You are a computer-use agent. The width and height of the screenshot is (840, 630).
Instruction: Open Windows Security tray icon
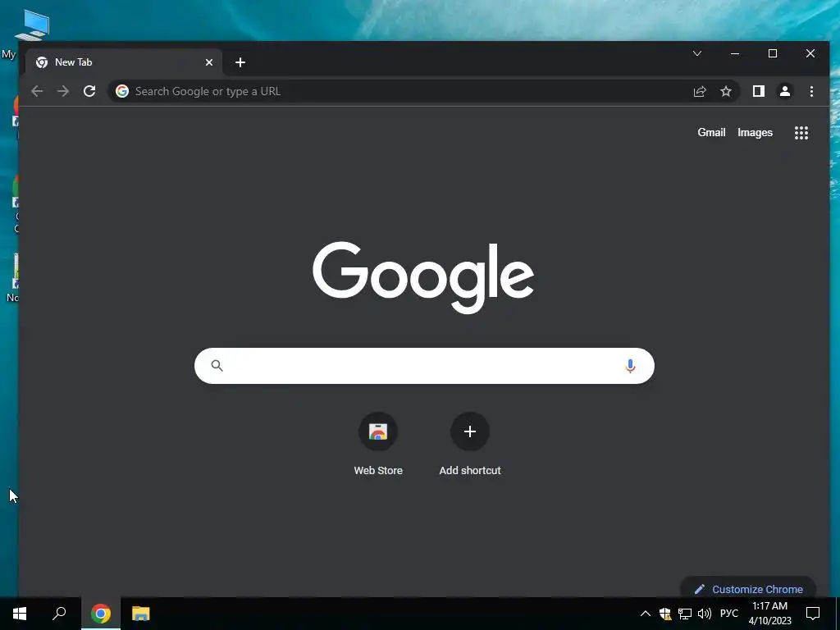pos(665,614)
